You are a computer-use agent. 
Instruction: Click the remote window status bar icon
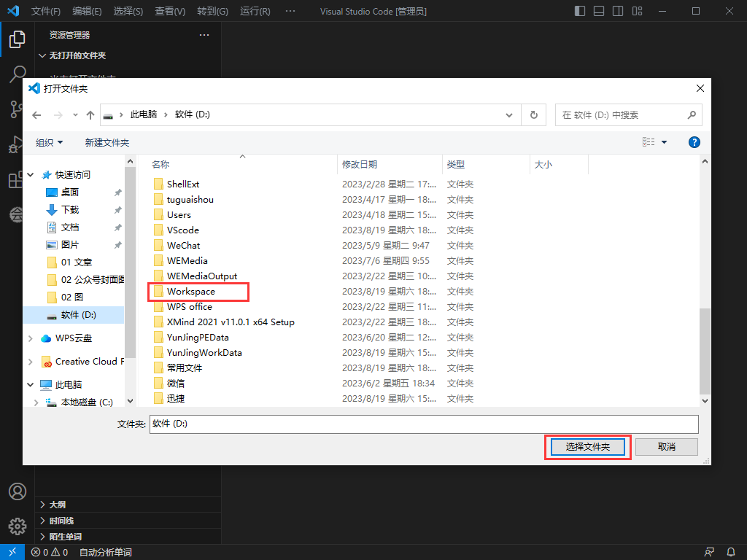[12, 552]
